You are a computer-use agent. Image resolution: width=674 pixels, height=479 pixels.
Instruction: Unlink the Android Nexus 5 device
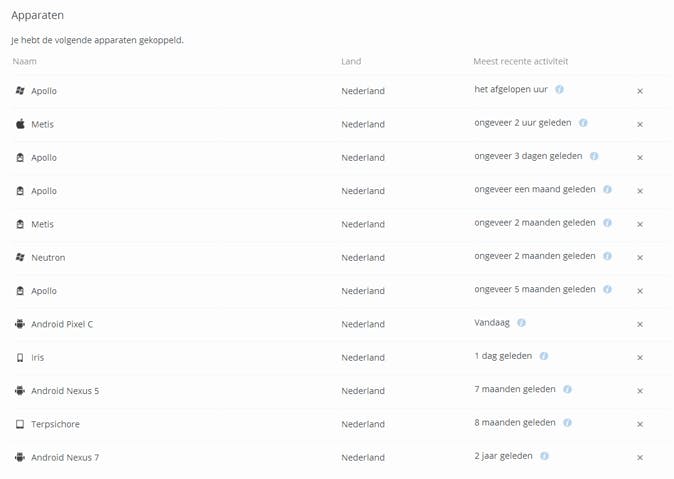tap(640, 391)
